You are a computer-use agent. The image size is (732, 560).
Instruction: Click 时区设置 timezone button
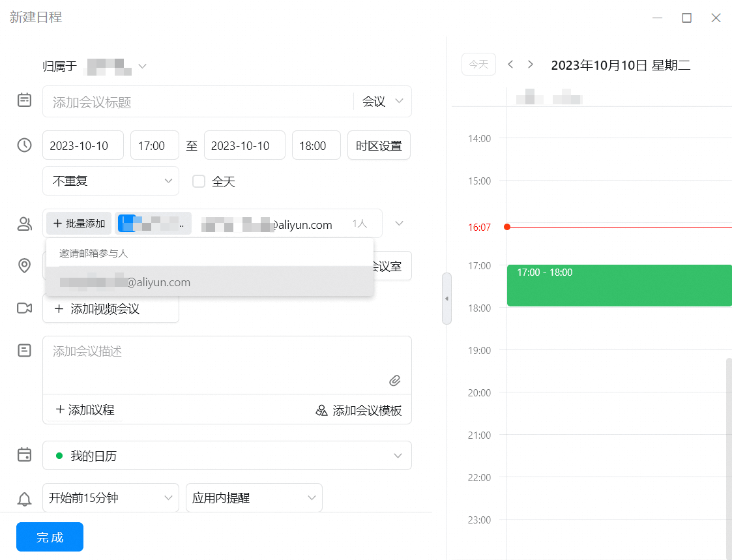tap(379, 145)
